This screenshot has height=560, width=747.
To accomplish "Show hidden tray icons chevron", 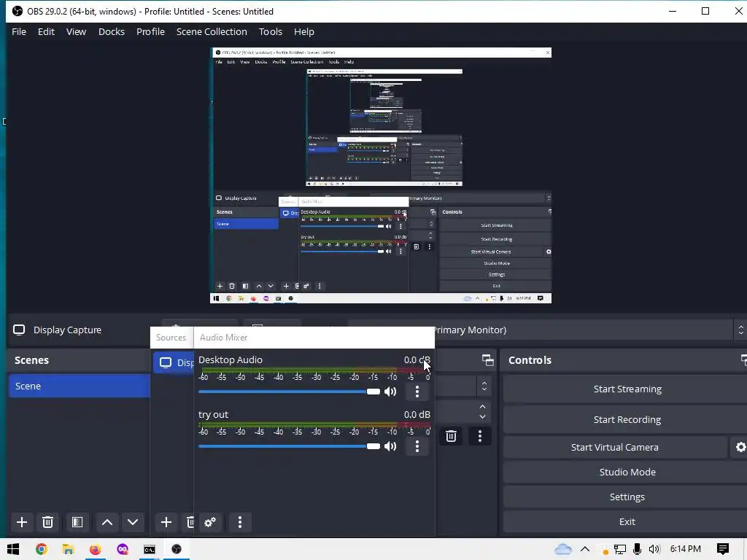I will click(x=585, y=549).
